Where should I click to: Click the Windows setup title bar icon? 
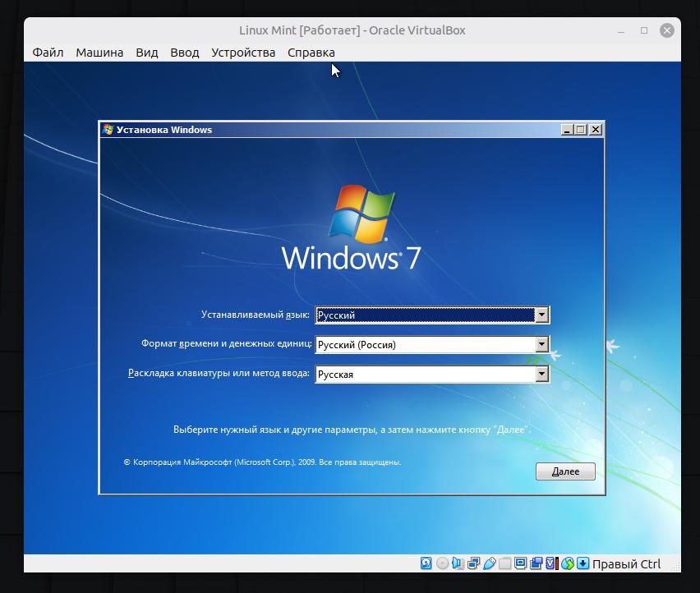108,130
